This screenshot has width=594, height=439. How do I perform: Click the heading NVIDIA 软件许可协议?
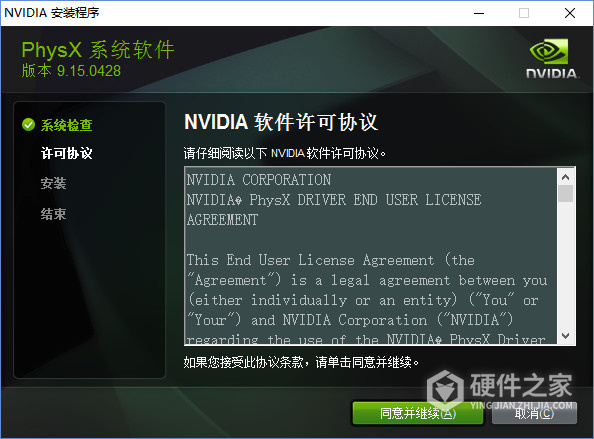(281, 122)
